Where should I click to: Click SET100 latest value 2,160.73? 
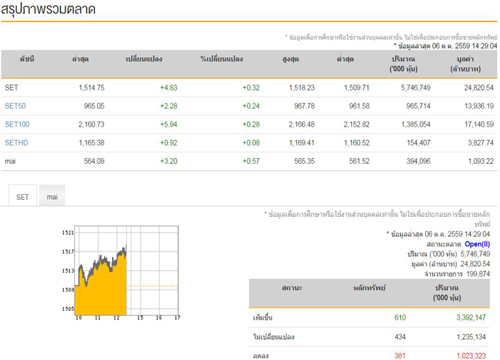[91, 124]
